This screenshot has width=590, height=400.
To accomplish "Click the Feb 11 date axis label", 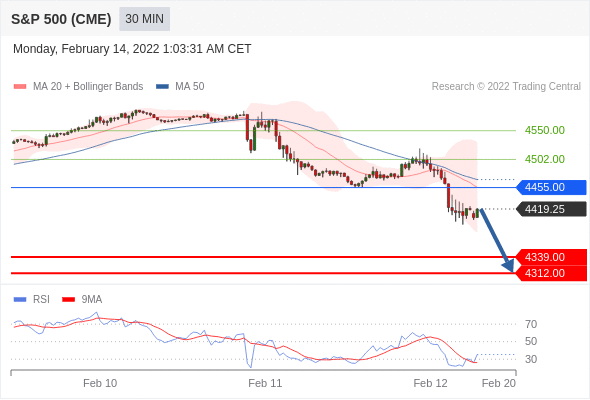I will [265, 383].
